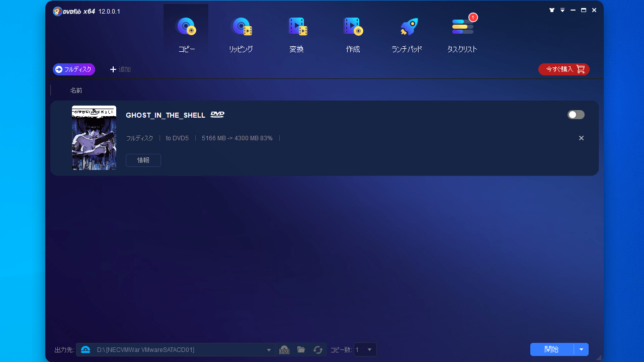
Task: Open the title bar menu dropdown triangle
Action: [x=562, y=10]
